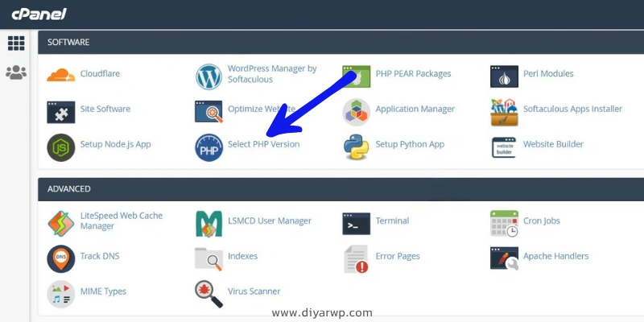Click the LSMCD User Manager icon
The image size is (644, 322).
tap(208, 222)
